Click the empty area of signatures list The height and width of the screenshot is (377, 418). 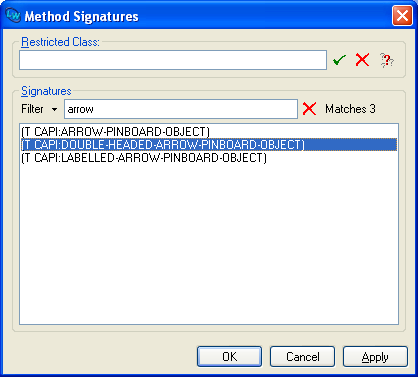click(209, 243)
